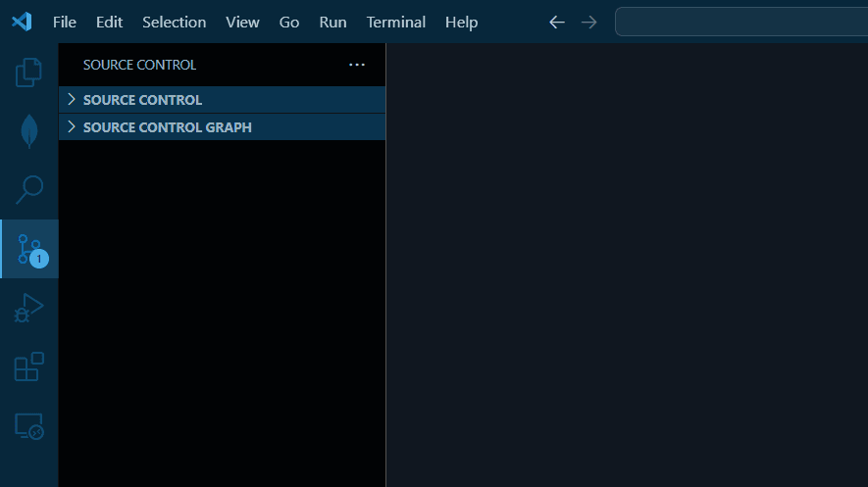Open the View menu
The width and height of the screenshot is (868, 487).
click(242, 23)
